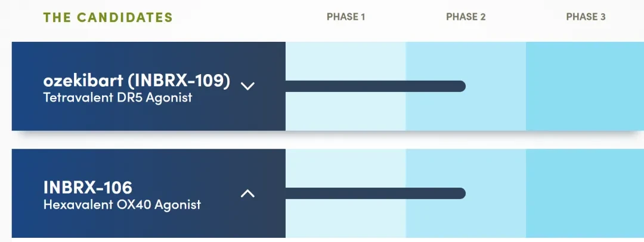Click the INBRX-106 progress bar in Phase 1
This screenshot has height=242, width=644.
click(x=345, y=193)
